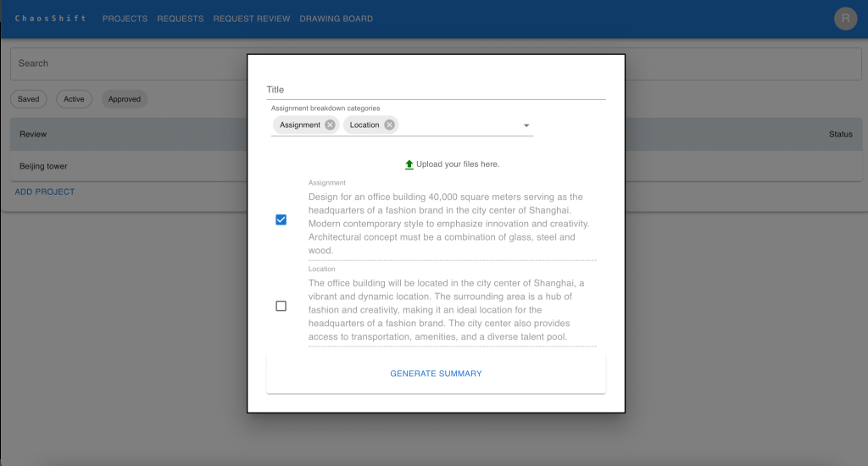Go to the Requests page
This screenshot has height=466, width=868.
pos(181,19)
